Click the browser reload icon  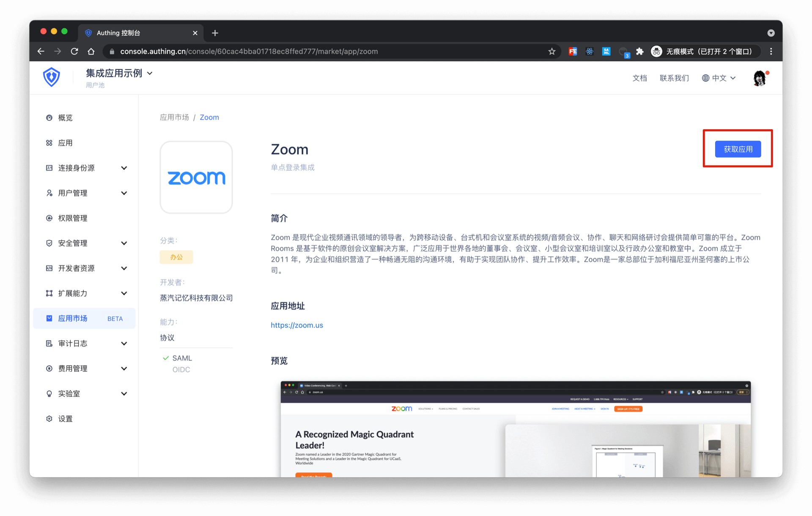(x=74, y=52)
